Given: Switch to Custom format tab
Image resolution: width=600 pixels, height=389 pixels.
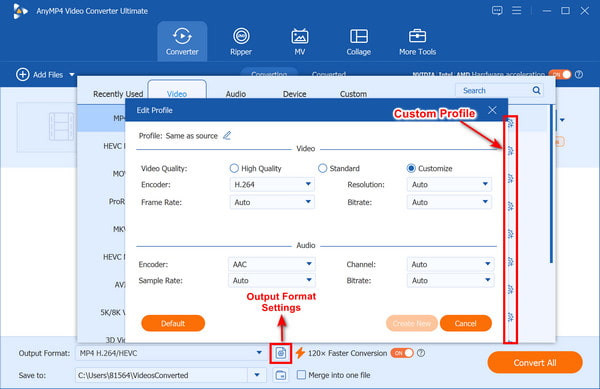Looking at the screenshot, I should (x=353, y=94).
